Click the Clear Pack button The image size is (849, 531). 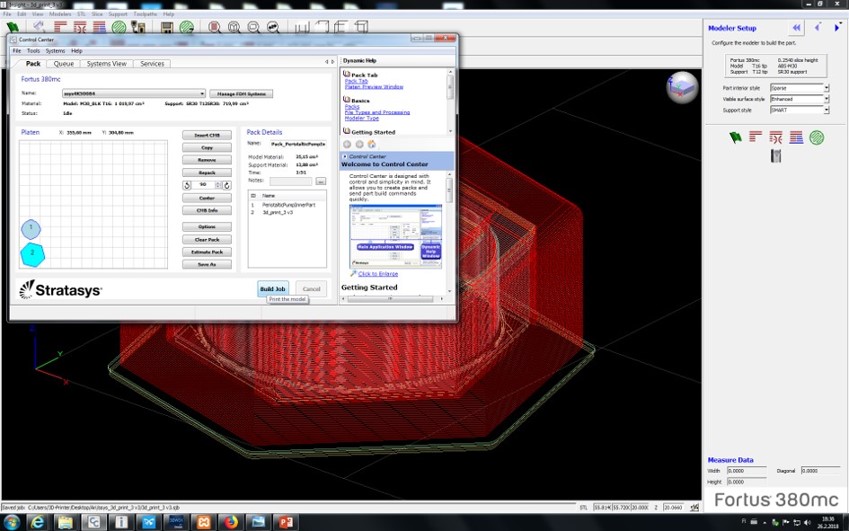[207, 240]
